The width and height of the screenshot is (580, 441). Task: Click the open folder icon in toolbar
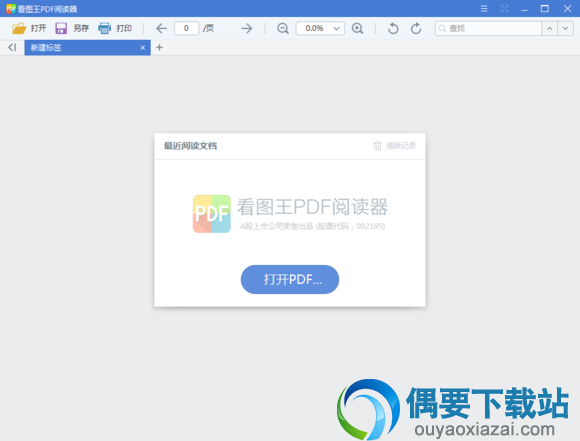pyautogui.click(x=19, y=28)
